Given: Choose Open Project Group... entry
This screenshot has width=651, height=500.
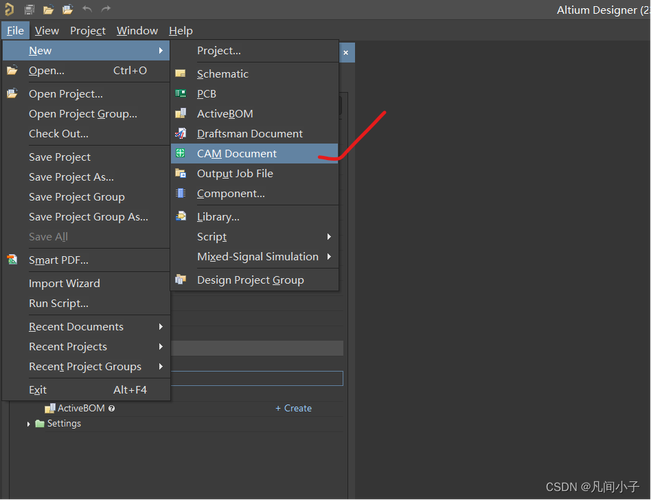Looking at the screenshot, I should [x=86, y=113].
